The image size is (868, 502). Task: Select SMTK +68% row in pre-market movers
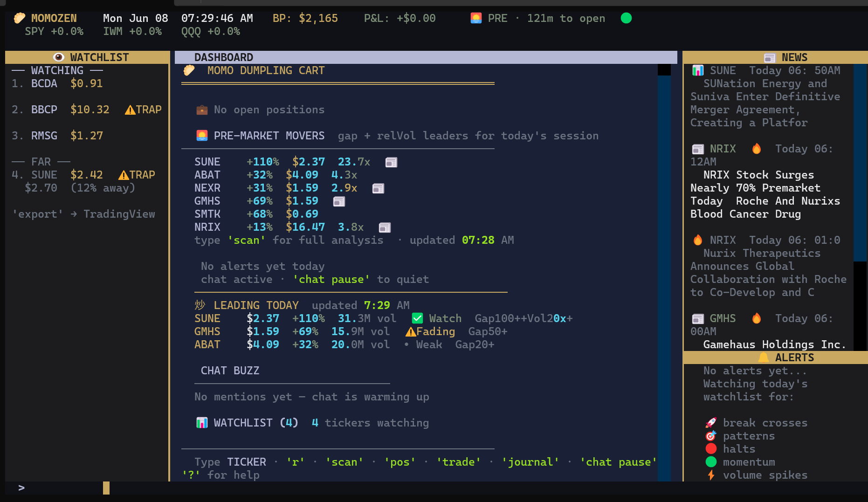click(x=256, y=214)
